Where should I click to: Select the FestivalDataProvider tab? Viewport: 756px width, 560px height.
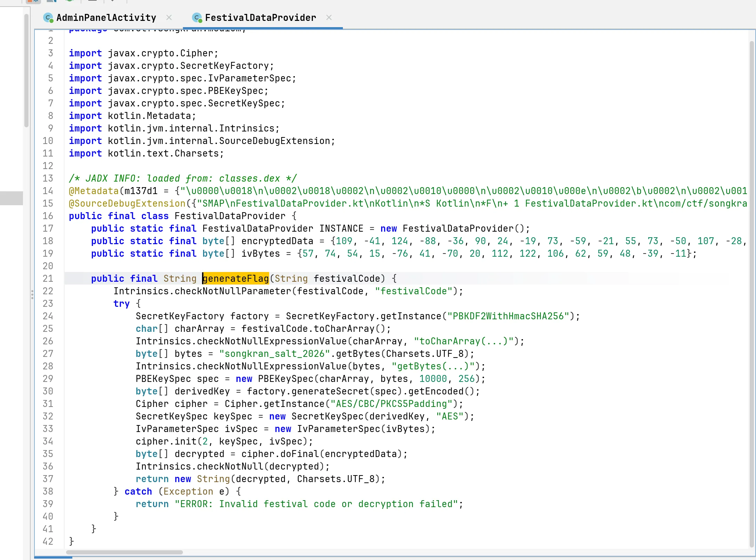click(260, 17)
